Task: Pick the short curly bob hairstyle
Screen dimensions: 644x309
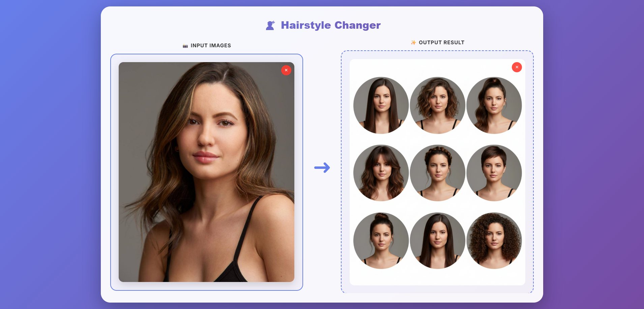Action: (438, 105)
